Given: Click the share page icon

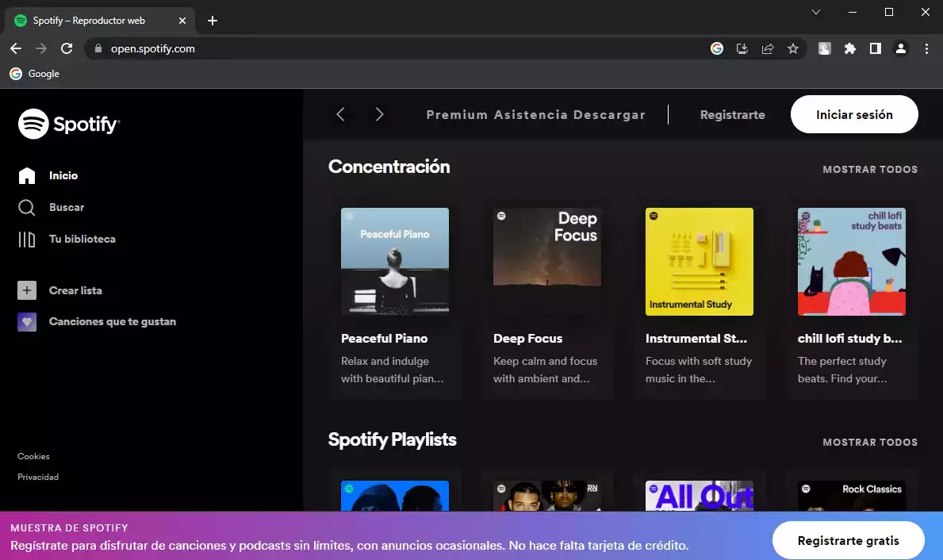Looking at the screenshot, I should pyautogui.click(x=768, y=48).
